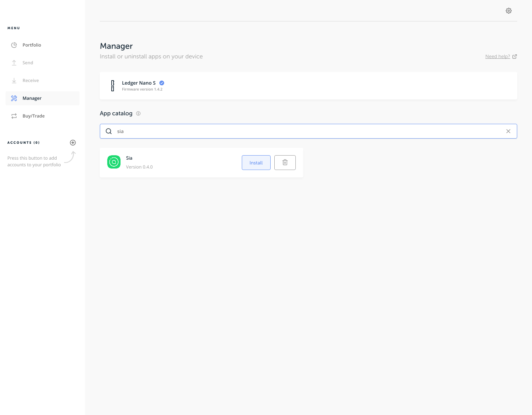Uninstall Sia with the trash button

pos(285,163)
